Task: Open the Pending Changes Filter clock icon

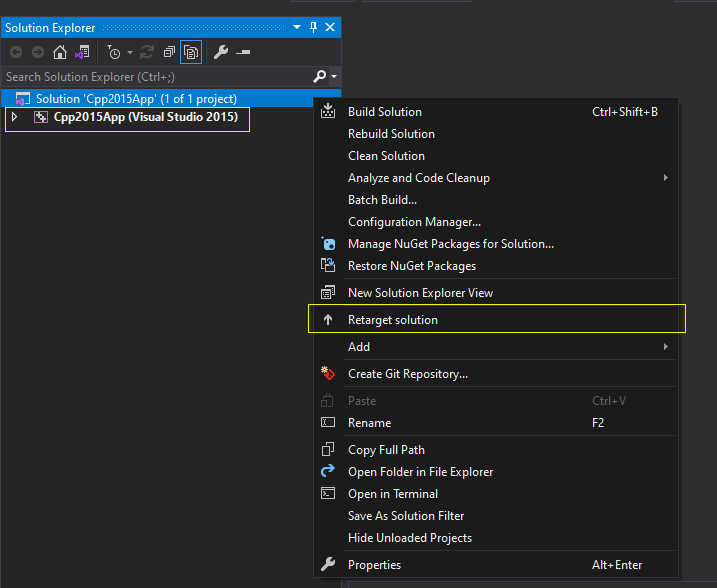Action: [114, 52]
